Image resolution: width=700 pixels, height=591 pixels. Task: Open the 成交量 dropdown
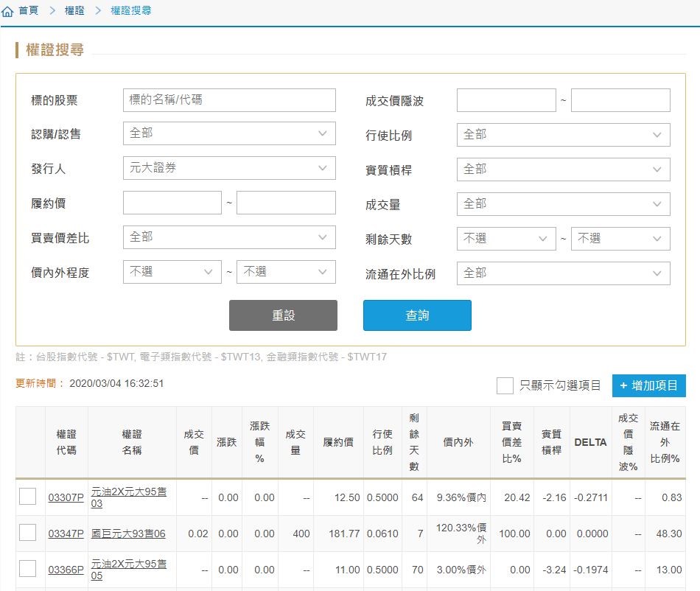point(564,204)
